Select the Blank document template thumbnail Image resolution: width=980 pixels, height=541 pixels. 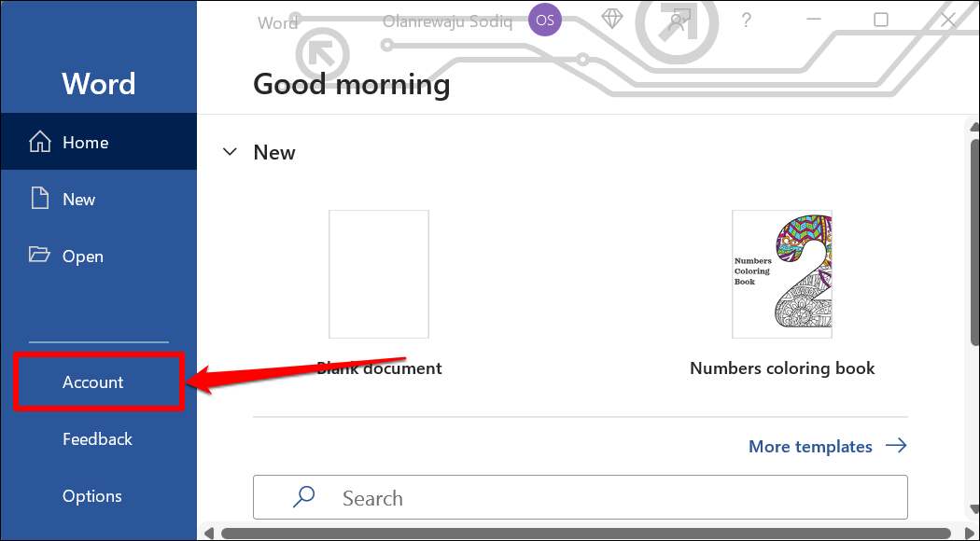(x=379, y=273)
